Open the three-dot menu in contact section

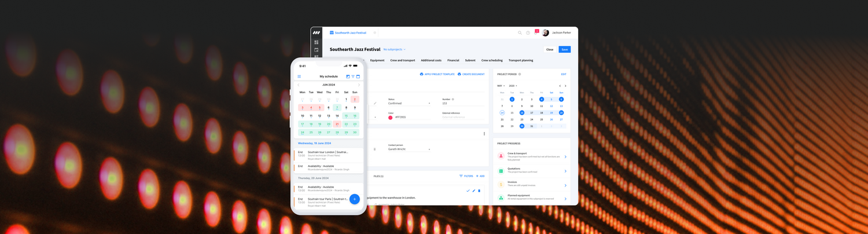click(x=484, y=134)
